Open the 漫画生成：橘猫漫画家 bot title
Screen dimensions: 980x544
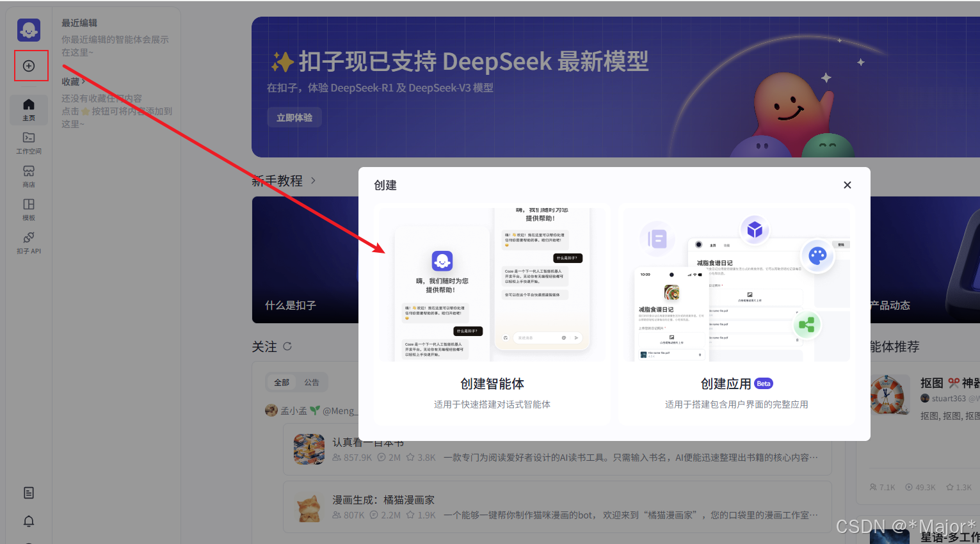[383, 500]
